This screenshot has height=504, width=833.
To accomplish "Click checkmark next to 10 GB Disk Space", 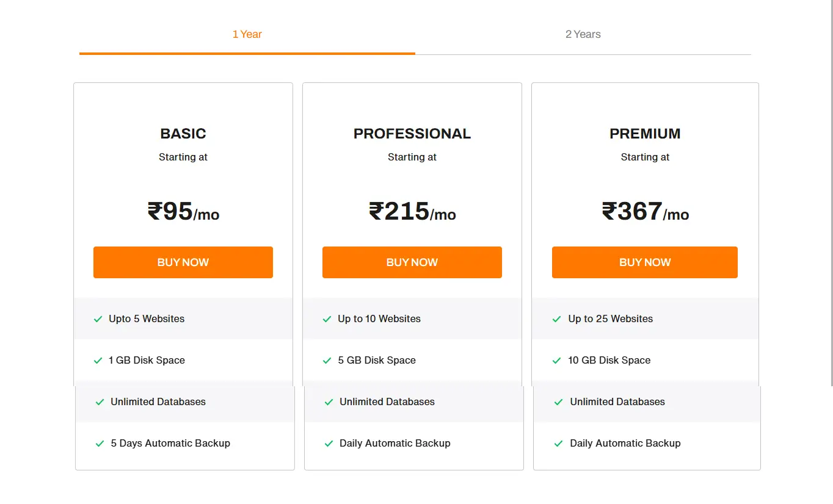I will coord(556,361).
